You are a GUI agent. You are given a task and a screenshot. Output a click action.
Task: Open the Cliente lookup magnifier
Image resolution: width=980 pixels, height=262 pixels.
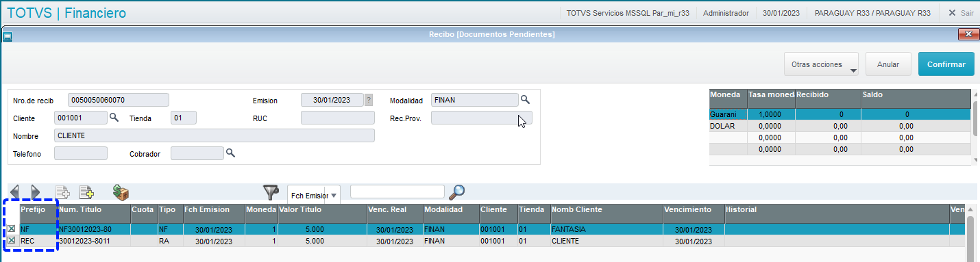[x=114, y=117]
